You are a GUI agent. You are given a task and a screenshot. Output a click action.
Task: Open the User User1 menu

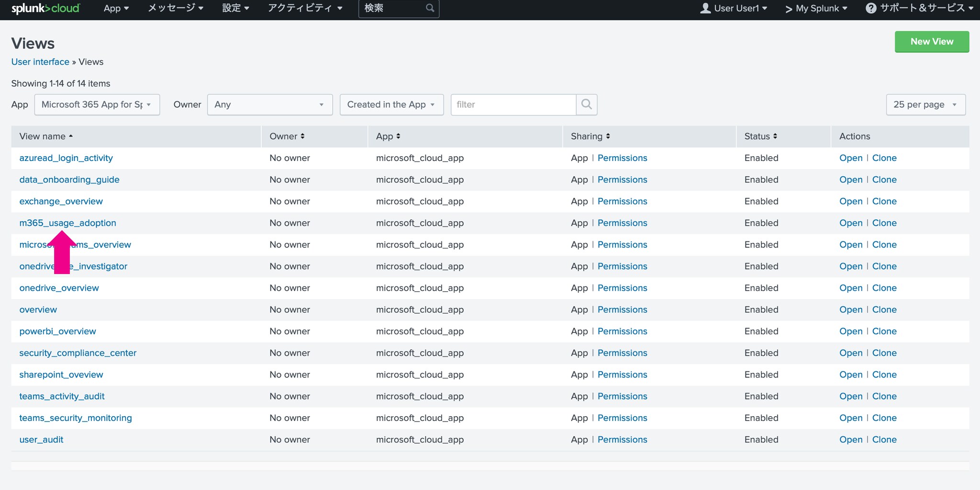734,8
